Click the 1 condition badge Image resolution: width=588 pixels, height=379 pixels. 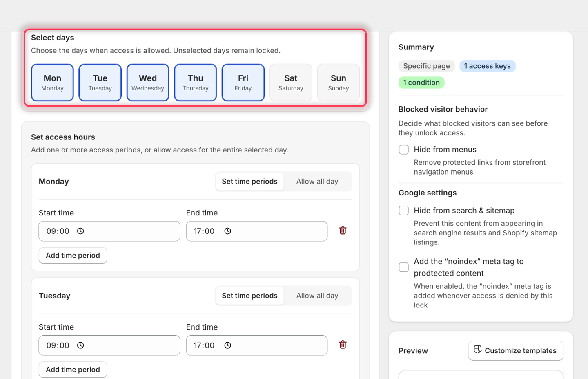(x=421, y=83)
